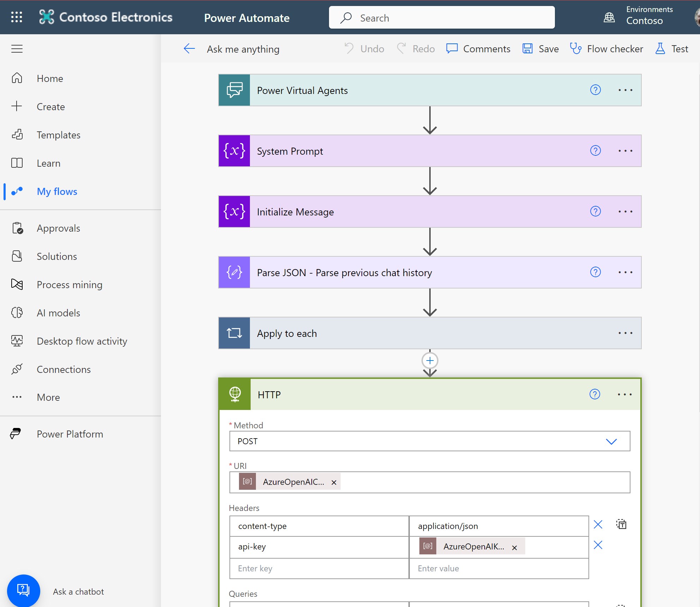
Task: Click the back arrow in toolbar
Action: tap(189, 49)
